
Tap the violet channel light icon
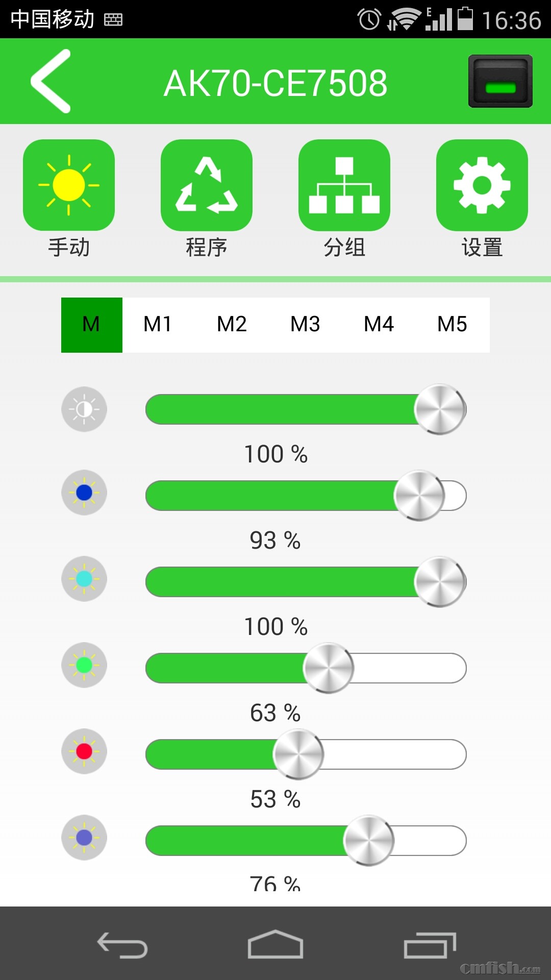(x=84, y=838)
